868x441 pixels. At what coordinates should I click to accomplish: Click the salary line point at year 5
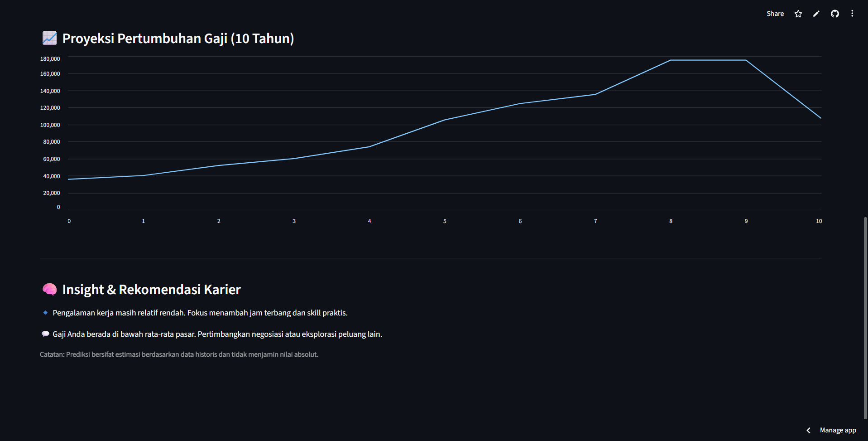pos(445,120)
